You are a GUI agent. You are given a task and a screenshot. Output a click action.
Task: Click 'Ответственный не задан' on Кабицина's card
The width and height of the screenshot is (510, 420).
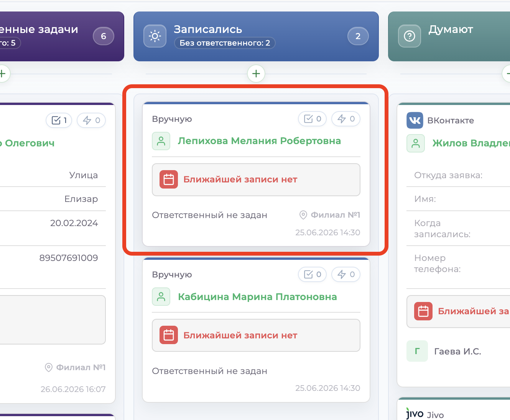tap(209, 371)
